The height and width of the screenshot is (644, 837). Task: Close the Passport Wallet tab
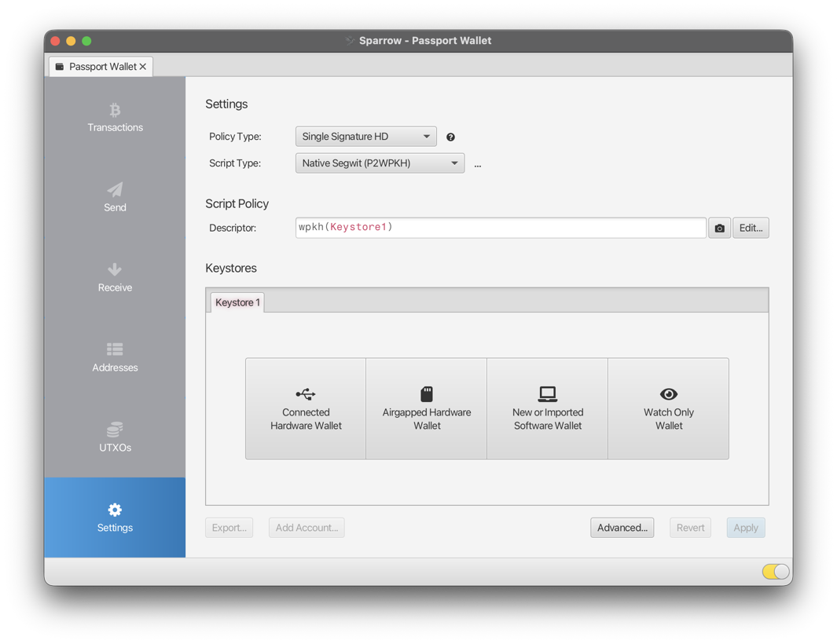click(142, 67)
